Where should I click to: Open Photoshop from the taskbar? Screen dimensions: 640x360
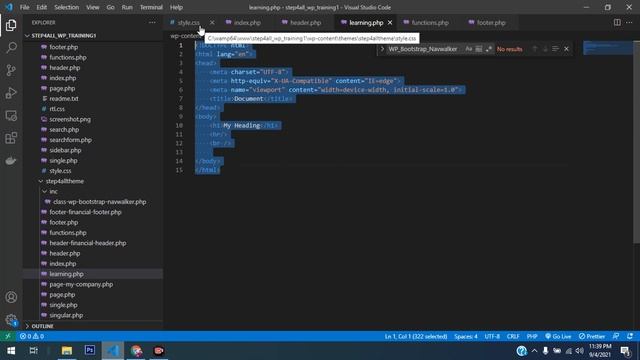pos(90,351)
